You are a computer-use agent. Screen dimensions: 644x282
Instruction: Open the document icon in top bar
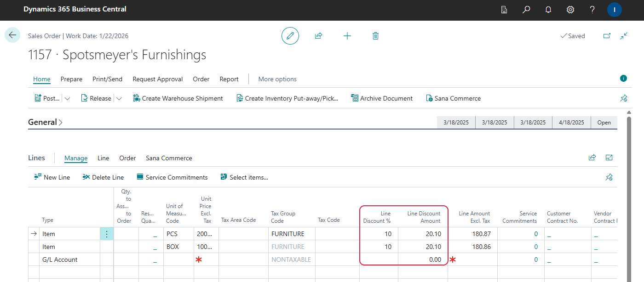click(x=504, y=10)
